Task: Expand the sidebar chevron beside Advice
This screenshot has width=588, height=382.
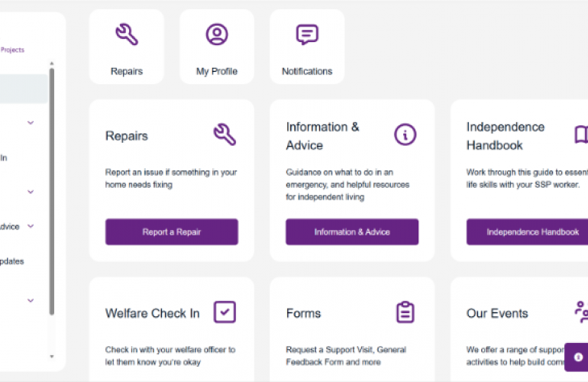Action: (31, 226)
